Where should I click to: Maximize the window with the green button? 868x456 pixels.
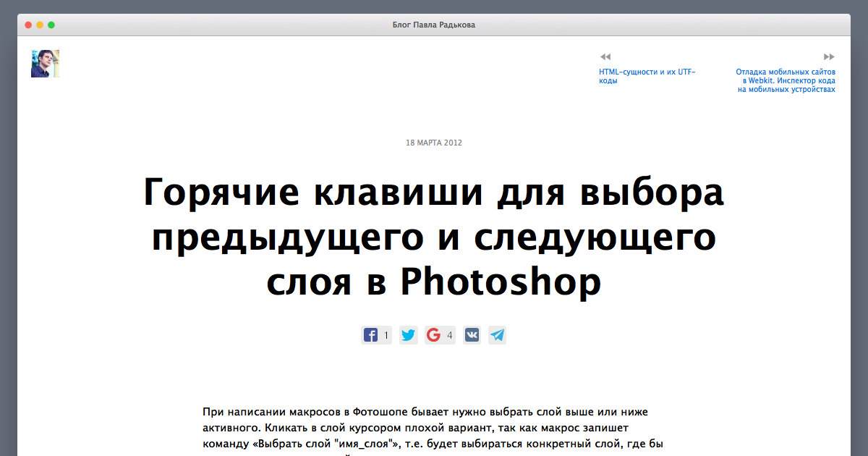pos(51,25)
